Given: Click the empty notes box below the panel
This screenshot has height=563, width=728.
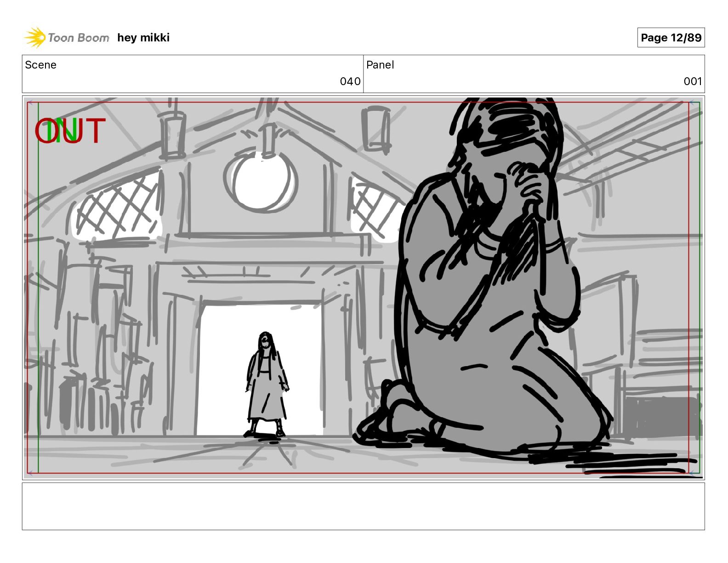Looking at the screenshot, I should (363, 506).
